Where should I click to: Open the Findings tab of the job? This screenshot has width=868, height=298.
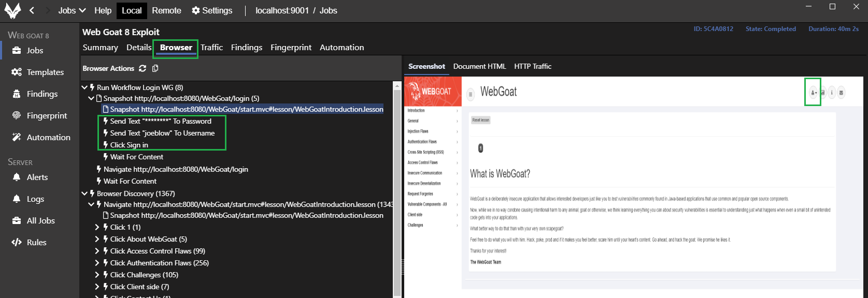[247, 48]
